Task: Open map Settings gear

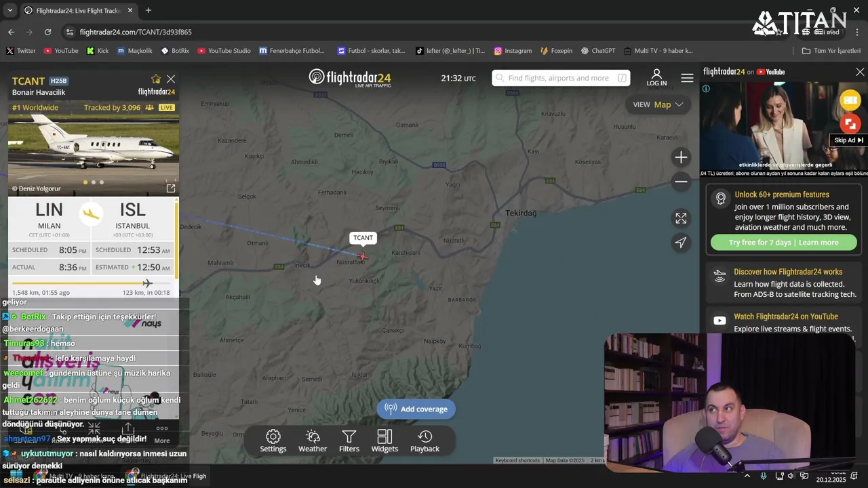Action: pyautogui.click(x=273, y=441)
